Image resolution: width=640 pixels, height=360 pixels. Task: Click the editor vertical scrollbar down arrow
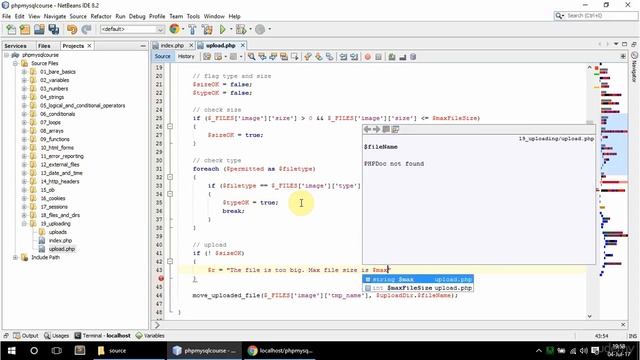589,316
